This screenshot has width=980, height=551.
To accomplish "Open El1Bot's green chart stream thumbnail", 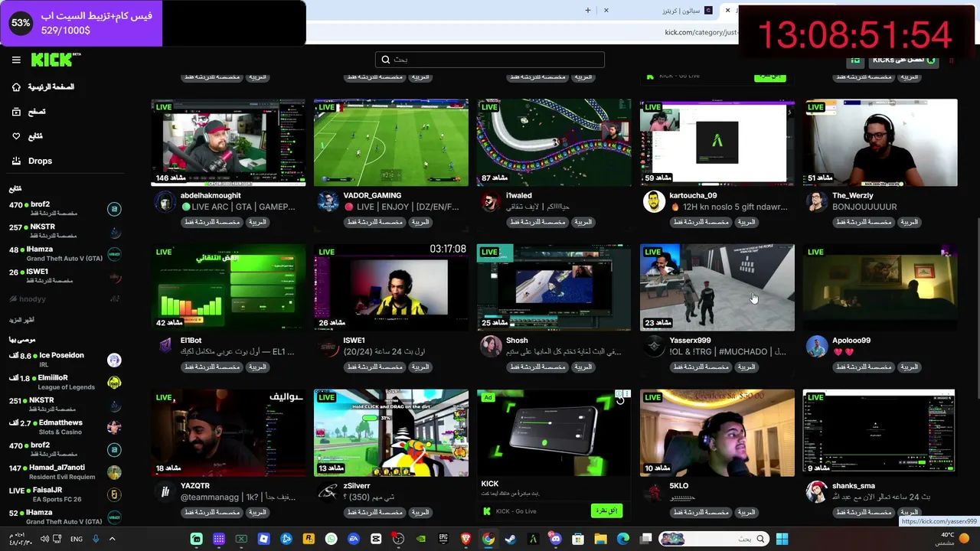I will (x=228, y=288).
